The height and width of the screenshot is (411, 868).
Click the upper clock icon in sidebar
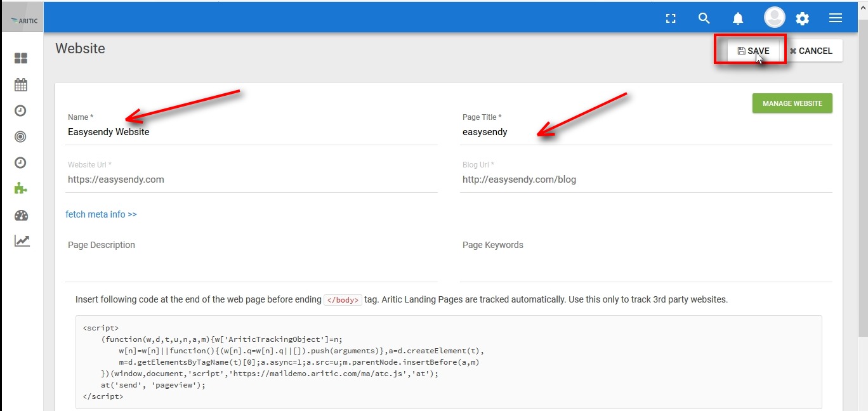point(21,110)
